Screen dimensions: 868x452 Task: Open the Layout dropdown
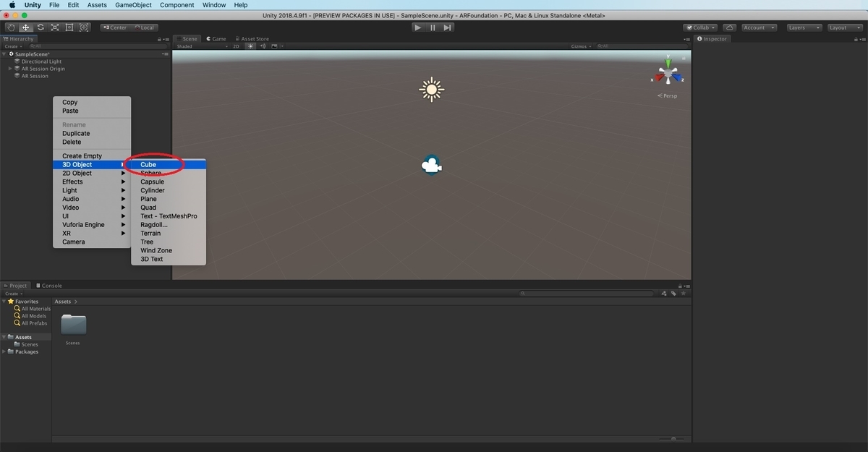(843, 27)
